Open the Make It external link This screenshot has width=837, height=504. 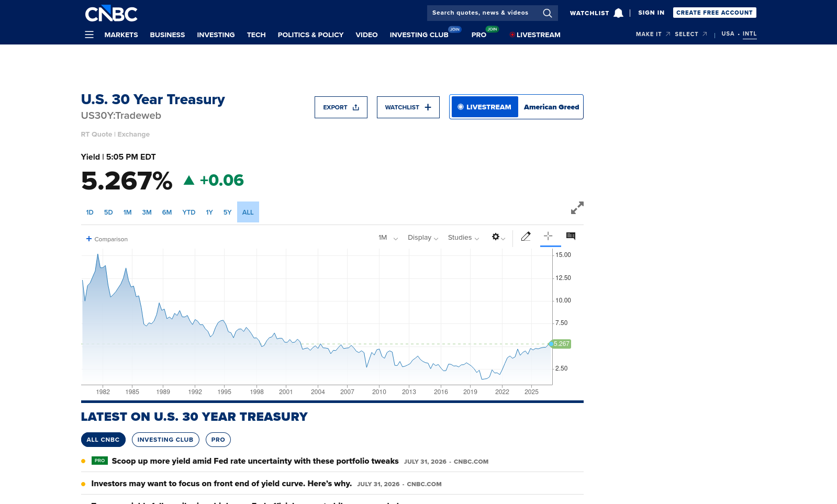653,34
